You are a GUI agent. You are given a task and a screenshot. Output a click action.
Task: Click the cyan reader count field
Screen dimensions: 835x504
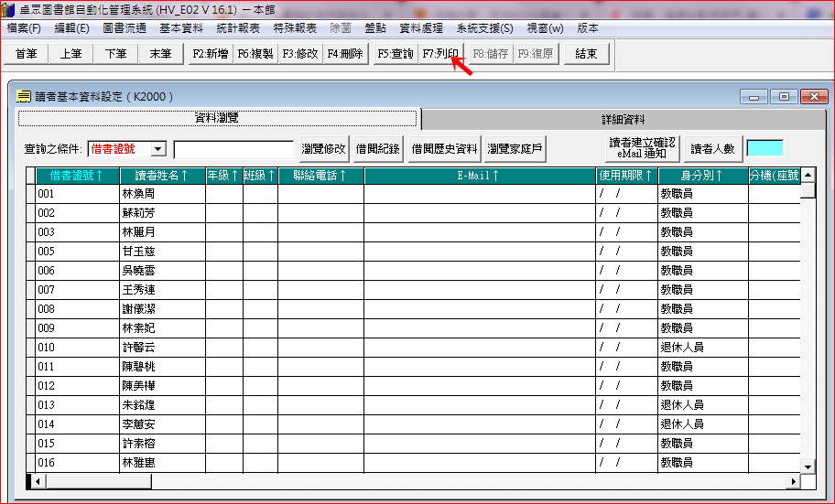tap(765, 148)
